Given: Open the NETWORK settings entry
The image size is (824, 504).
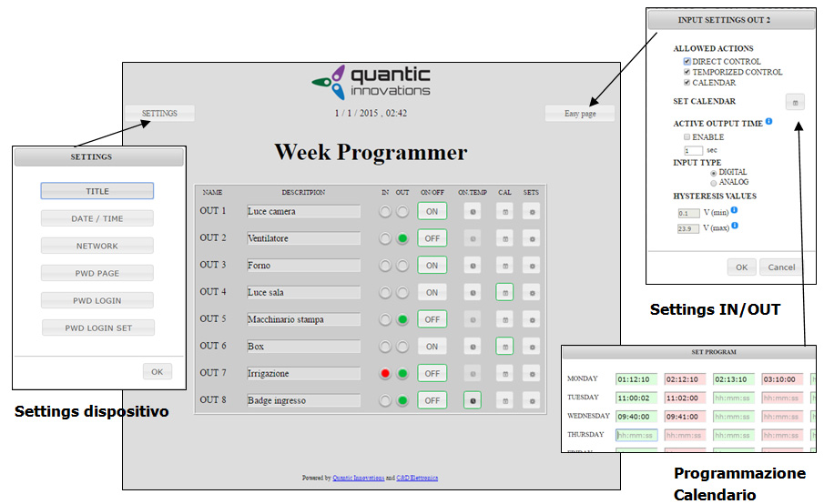Looking at the screenshot, I should [x=97, y=246].
